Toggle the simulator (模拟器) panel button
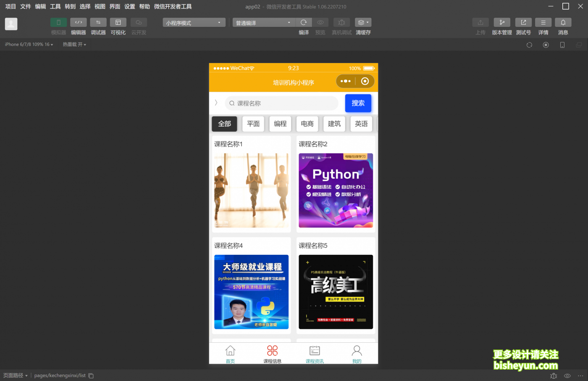 pyautogui.click(x=58, y=22)
